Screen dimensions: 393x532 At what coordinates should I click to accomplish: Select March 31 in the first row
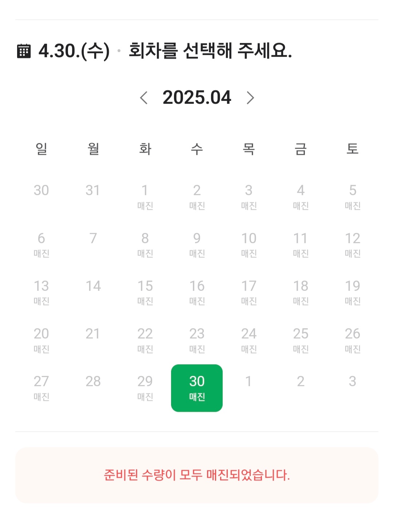[x=93, y=190]
